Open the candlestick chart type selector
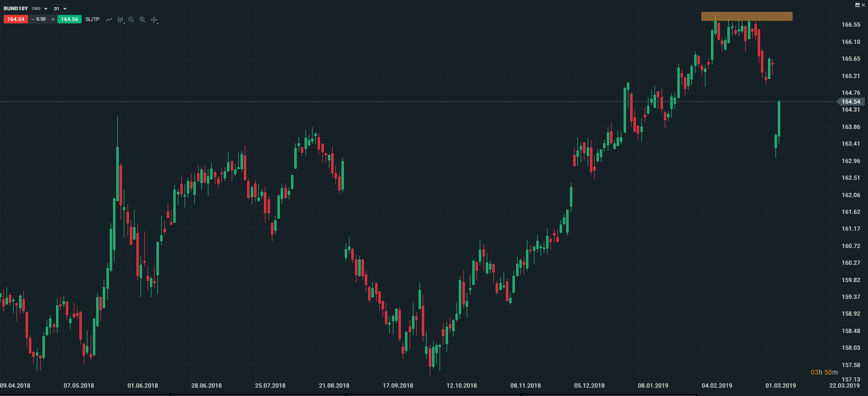 (x=121, y=20)
